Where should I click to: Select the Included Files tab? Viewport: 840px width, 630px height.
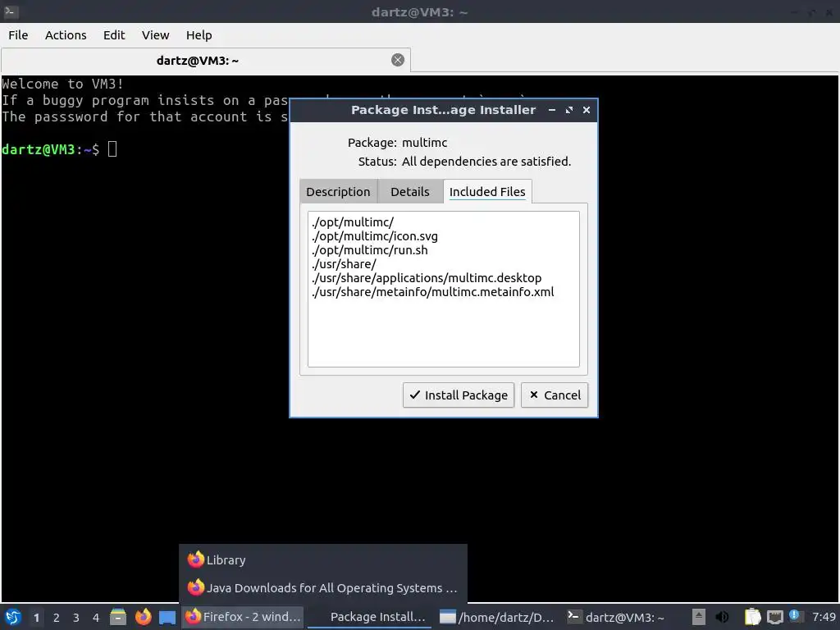(487, 192)
